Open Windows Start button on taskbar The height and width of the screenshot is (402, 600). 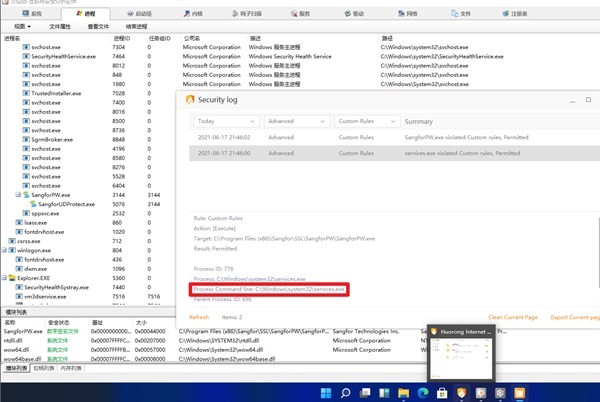(325, 391)
